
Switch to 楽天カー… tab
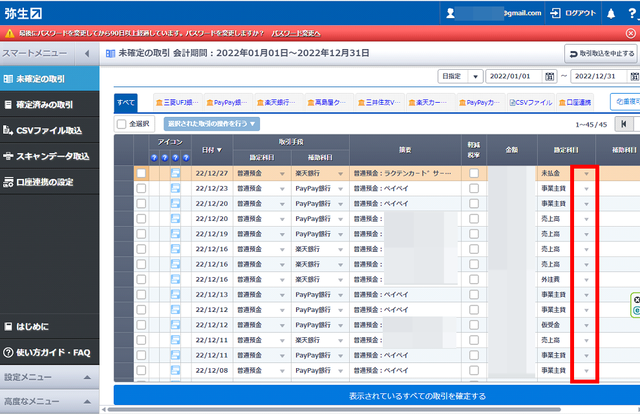click(430, 102)
